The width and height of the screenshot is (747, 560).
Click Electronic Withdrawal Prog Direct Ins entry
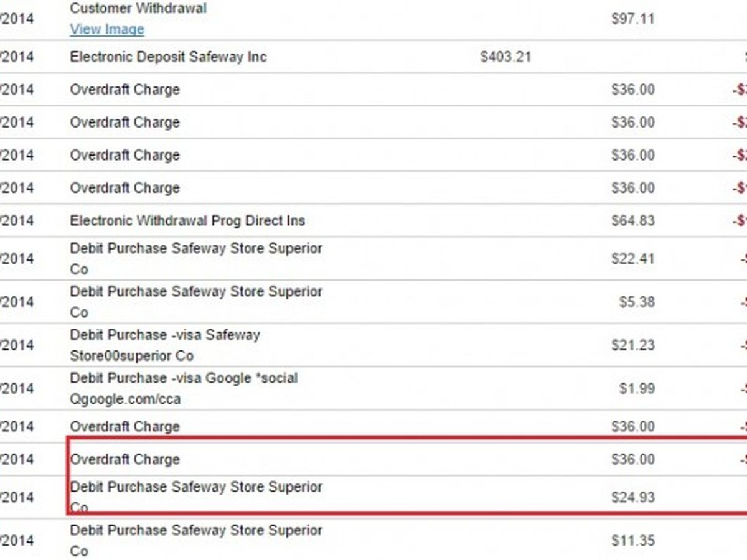coord(187,220)
